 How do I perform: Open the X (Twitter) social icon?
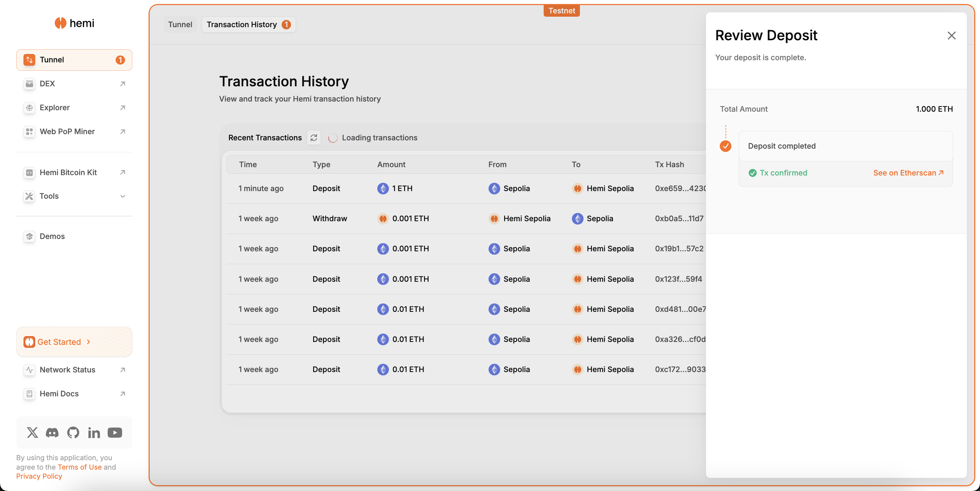[32, 432]
